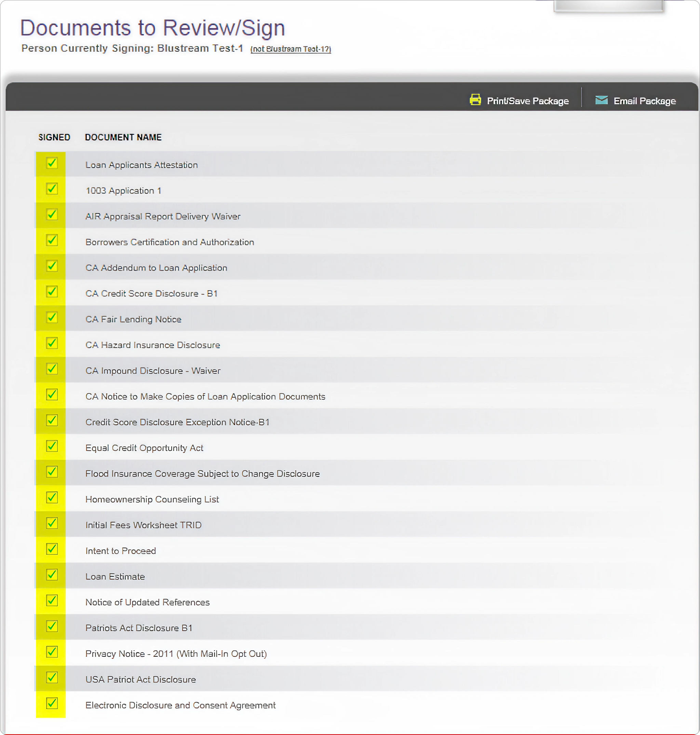This screenshot has height=735, width=700.
Task: Toggle the Intent to Proceed checkbox
Action: (52, 549)
